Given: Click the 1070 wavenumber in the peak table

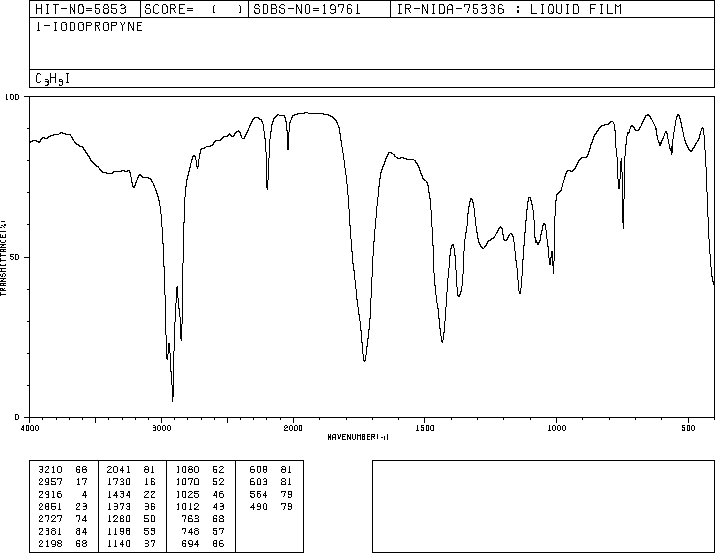Looking at the screenshot, I should tap(187, 482).
